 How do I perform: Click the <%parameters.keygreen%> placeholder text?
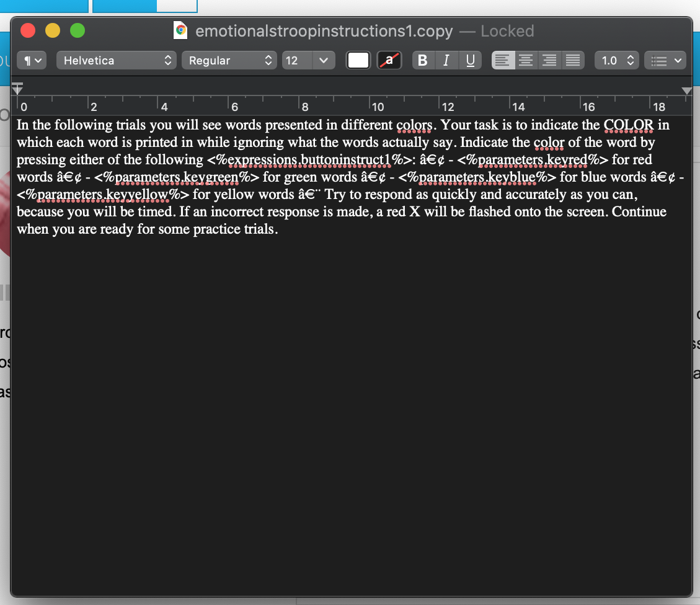coord(176,177)
